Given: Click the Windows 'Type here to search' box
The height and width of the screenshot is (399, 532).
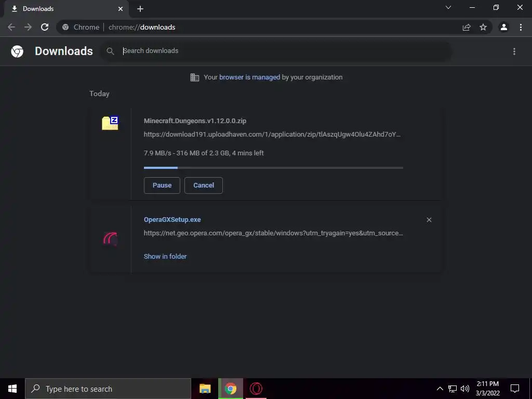Looking at the screenshot, I should (108, 389).
